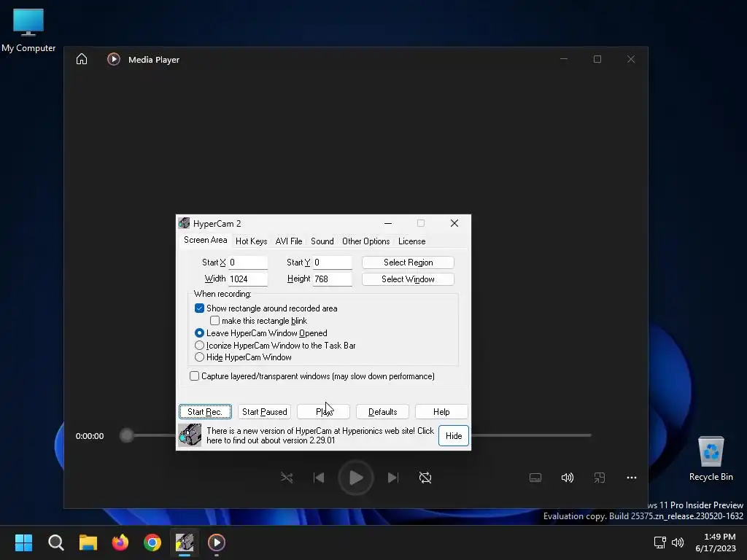Click the Media Player volume speaker icon
Image resolution: width=747 pixels, height=560 pixels.
pos(567,478)
